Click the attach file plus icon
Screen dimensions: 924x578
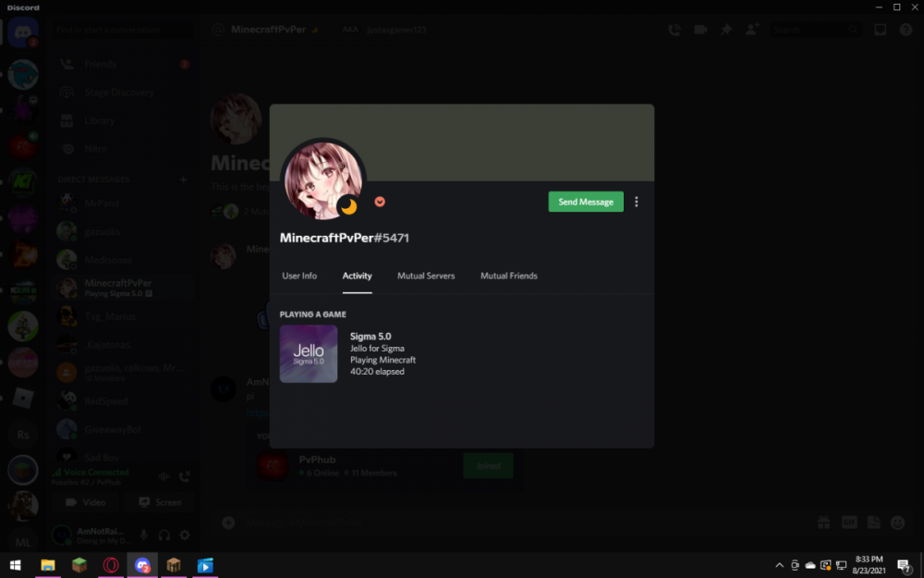tap(228, 523)
